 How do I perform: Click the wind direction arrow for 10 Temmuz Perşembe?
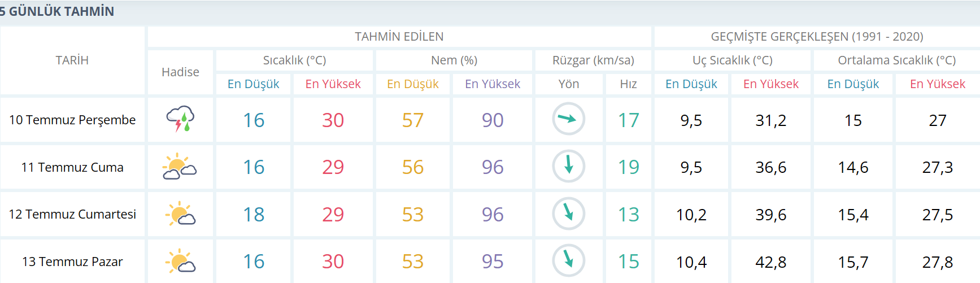pos(568,119)
